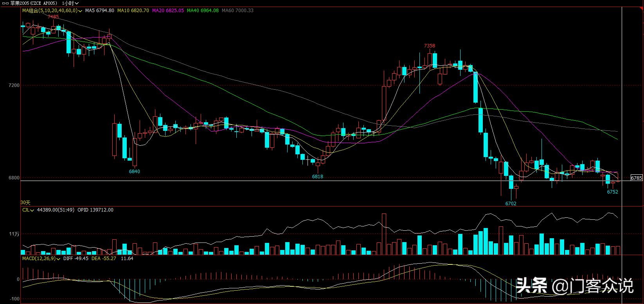Expand the CJL volume indicator dropdown
The image size is (644, 304).
click(x=32, y=210)
